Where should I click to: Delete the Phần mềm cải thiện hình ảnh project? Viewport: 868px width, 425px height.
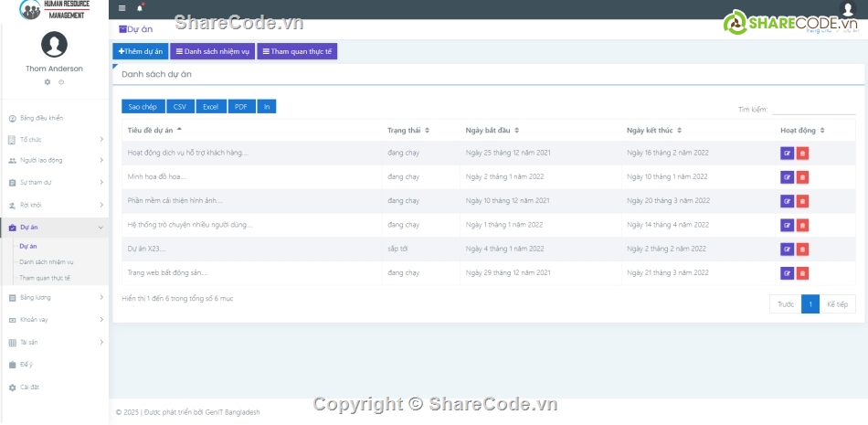point(803,201)
